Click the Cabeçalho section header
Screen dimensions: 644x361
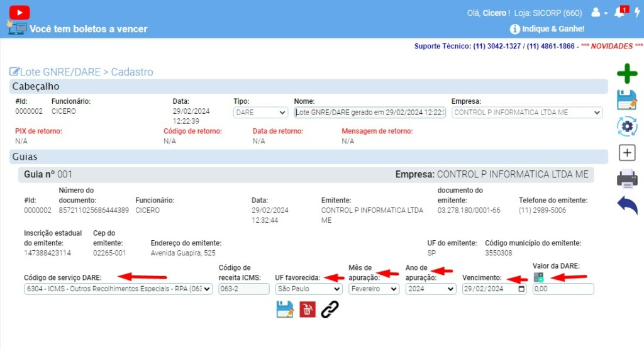(308, 87)
